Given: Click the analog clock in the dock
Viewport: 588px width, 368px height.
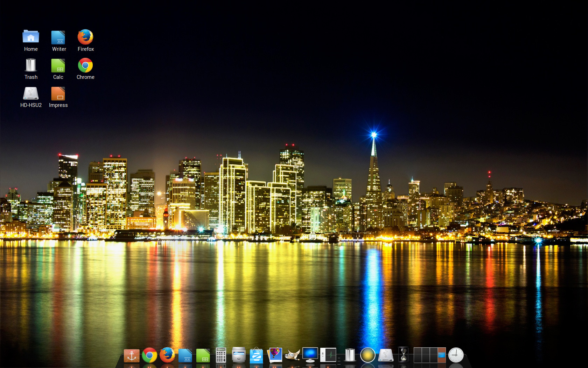Looking at the screenshot, I should pos(456,355).
